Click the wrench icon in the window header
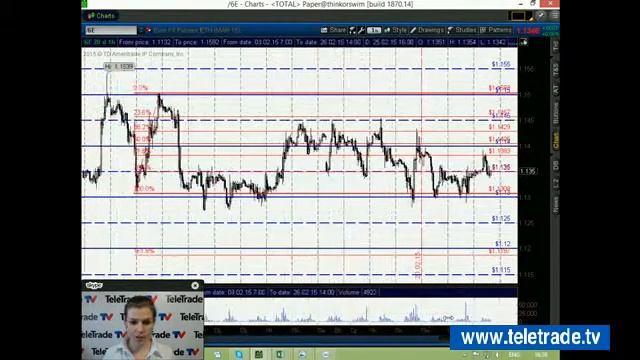Viewport: 640px width, 360px height. [540, 16]
